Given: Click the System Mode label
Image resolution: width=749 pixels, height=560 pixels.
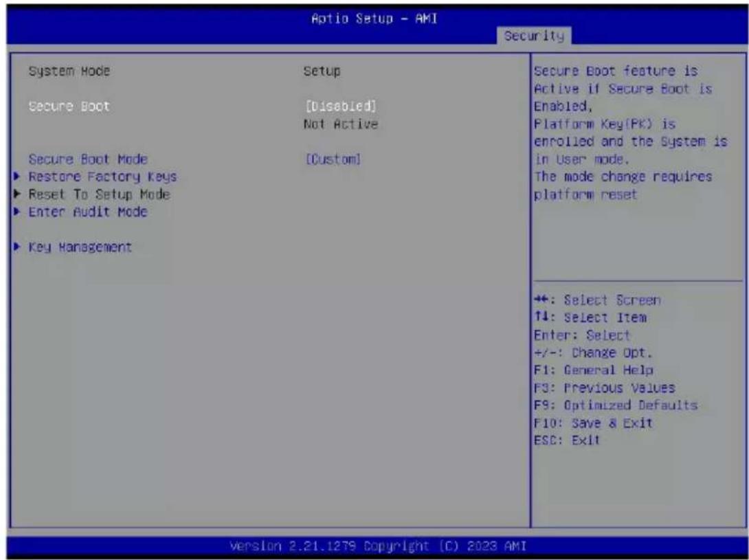Looking at the screenshot, I should [69, 71].
